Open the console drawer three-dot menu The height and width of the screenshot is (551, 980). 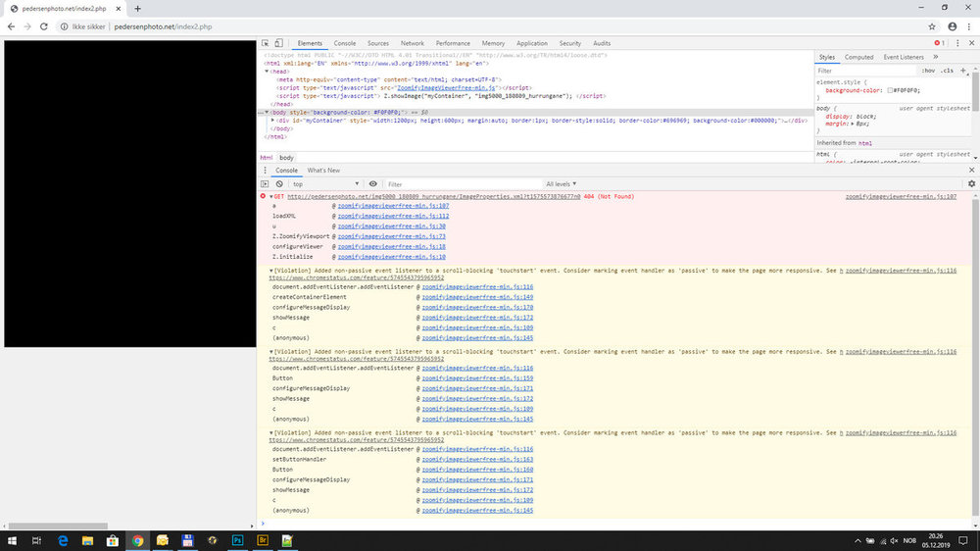[265, 171]
